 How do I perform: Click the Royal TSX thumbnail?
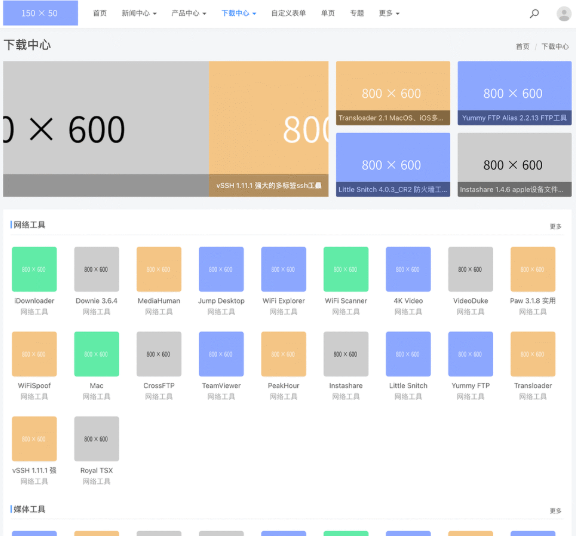(97, 439)
